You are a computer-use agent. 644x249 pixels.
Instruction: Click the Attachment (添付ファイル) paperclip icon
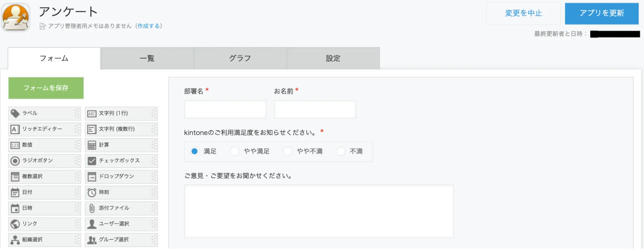point(92,208)
